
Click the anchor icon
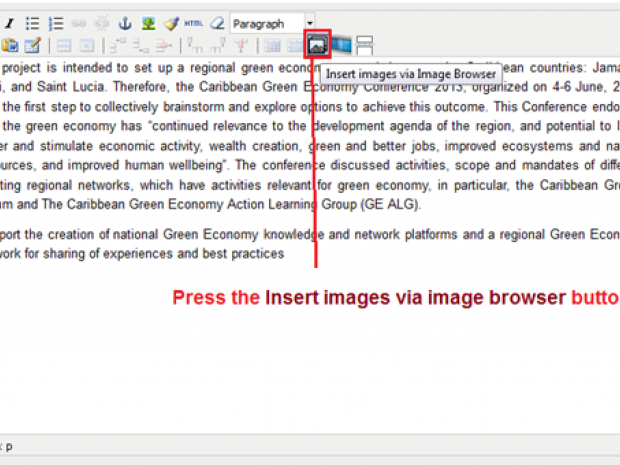point(125,23)
